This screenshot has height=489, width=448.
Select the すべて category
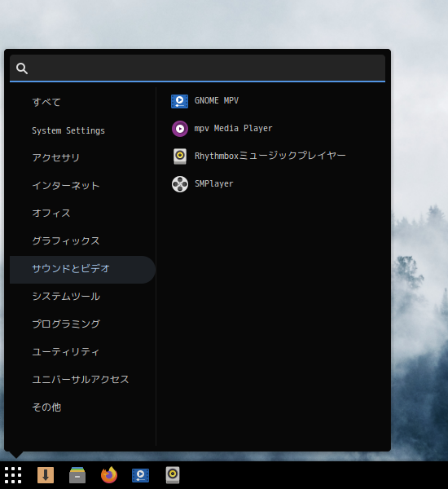point(46,103)
